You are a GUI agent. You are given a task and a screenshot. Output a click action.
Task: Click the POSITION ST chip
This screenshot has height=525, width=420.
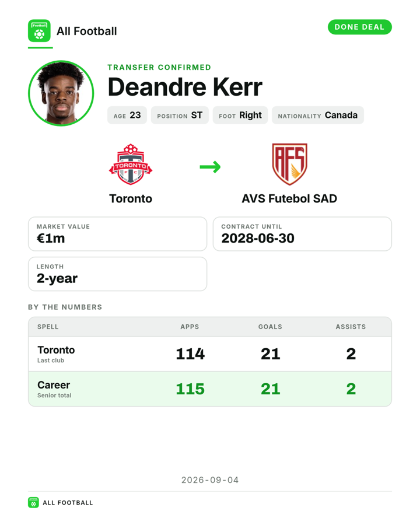pyautogui.click(x=180, y=115)
